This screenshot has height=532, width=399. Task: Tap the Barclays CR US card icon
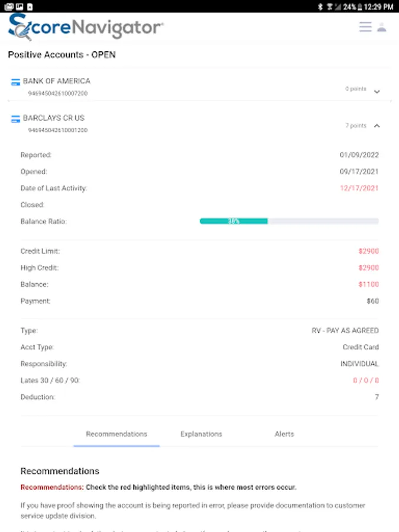point(15,119)
